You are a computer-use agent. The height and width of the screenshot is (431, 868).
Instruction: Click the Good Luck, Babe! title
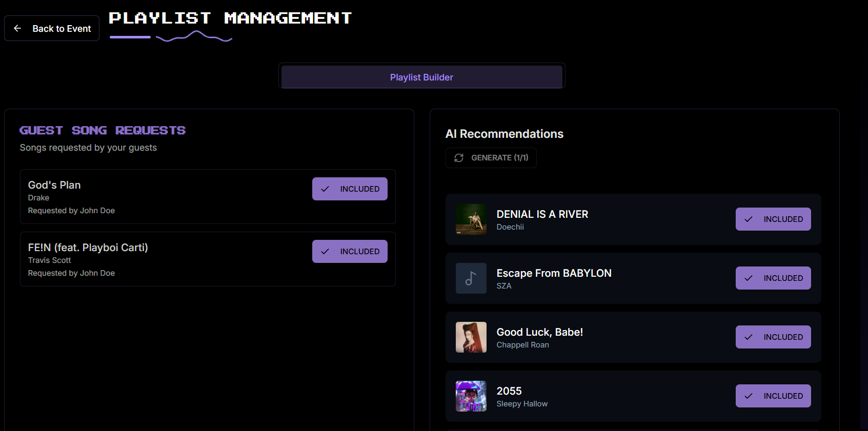540,332
